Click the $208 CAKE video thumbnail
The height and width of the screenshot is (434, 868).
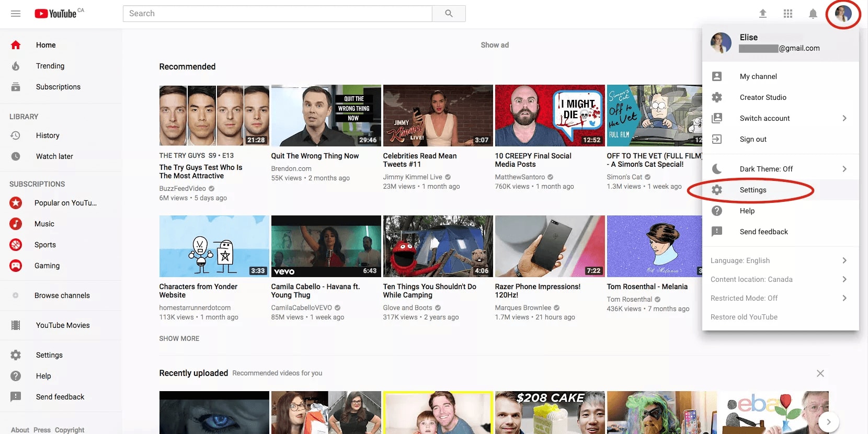point(550,413)
